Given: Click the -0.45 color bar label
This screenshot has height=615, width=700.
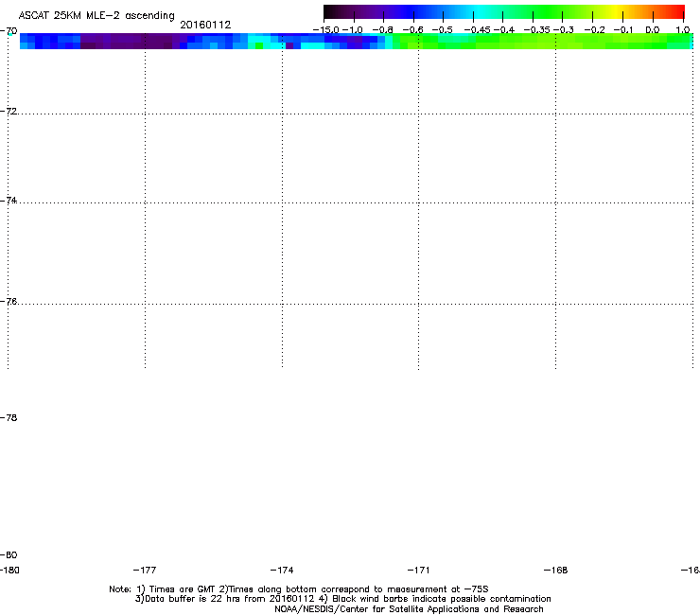Looking at the screenshot, I should [478, 30].
